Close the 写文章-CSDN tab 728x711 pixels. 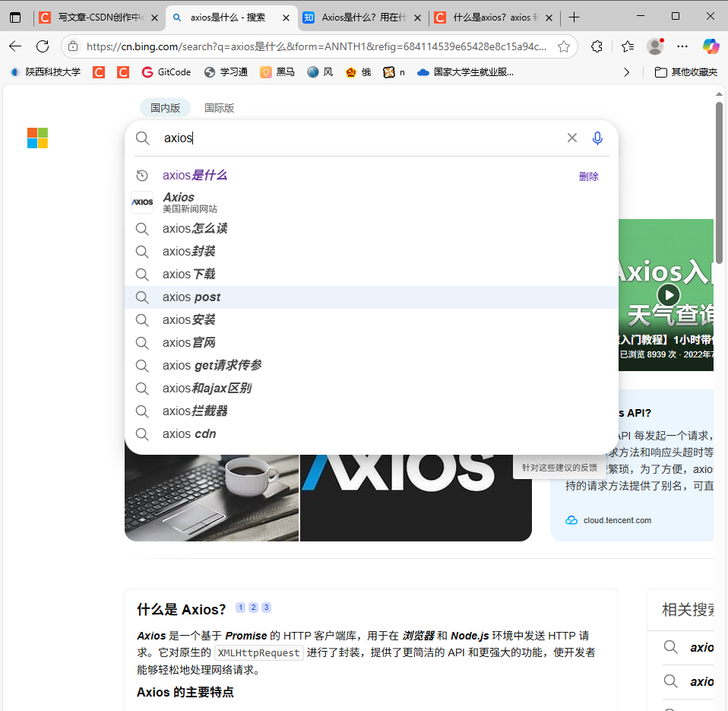[154, 17]
